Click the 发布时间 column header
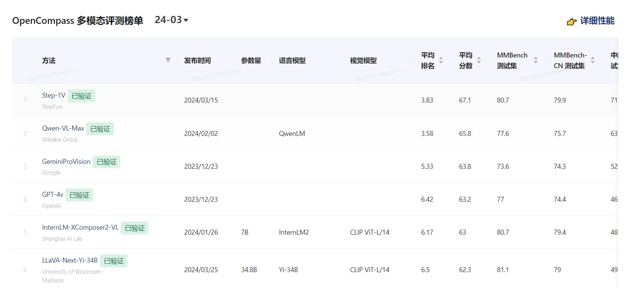Image resolution: width=644 pixels, height=288 pixels. pyautogui.click(x=197, y=61)
